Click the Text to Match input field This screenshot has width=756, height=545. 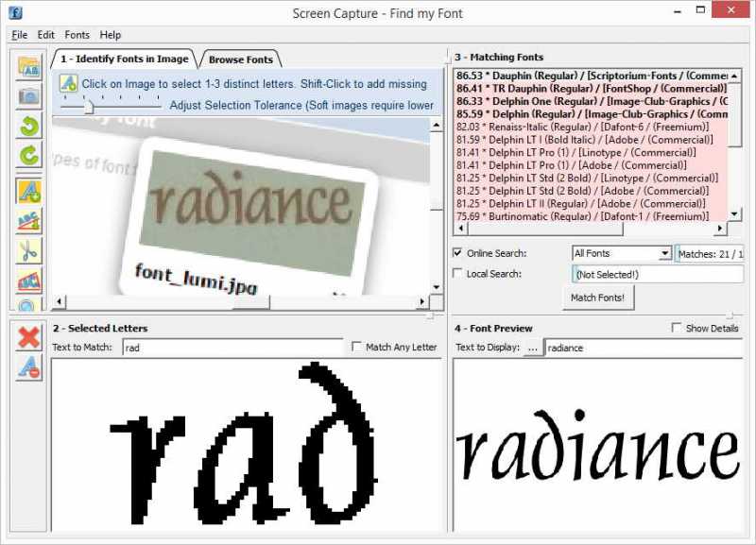click(x=232, y=348)
